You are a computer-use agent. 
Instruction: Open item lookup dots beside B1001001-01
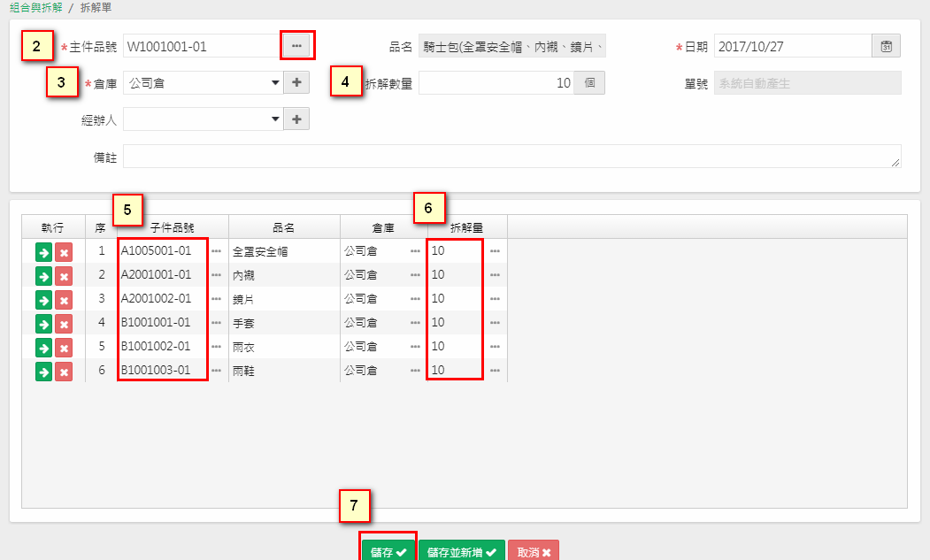click(x=217, y=322)
